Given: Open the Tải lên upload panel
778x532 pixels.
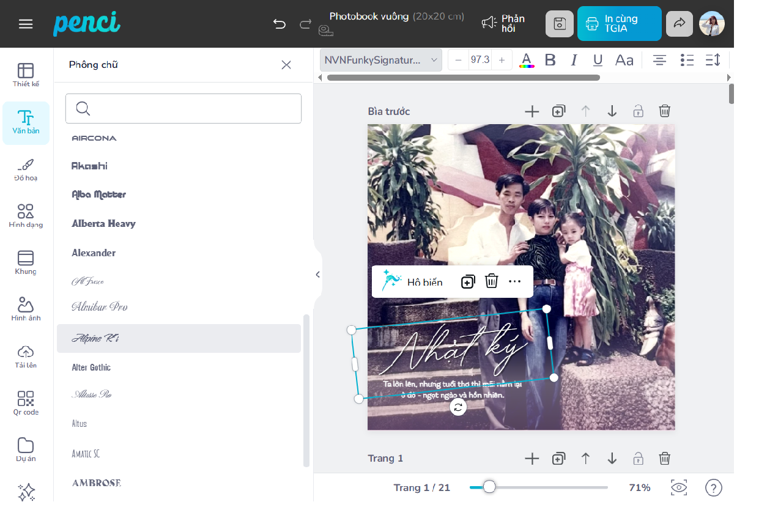Looking at the screenshot, I should [x=26, y=357].
